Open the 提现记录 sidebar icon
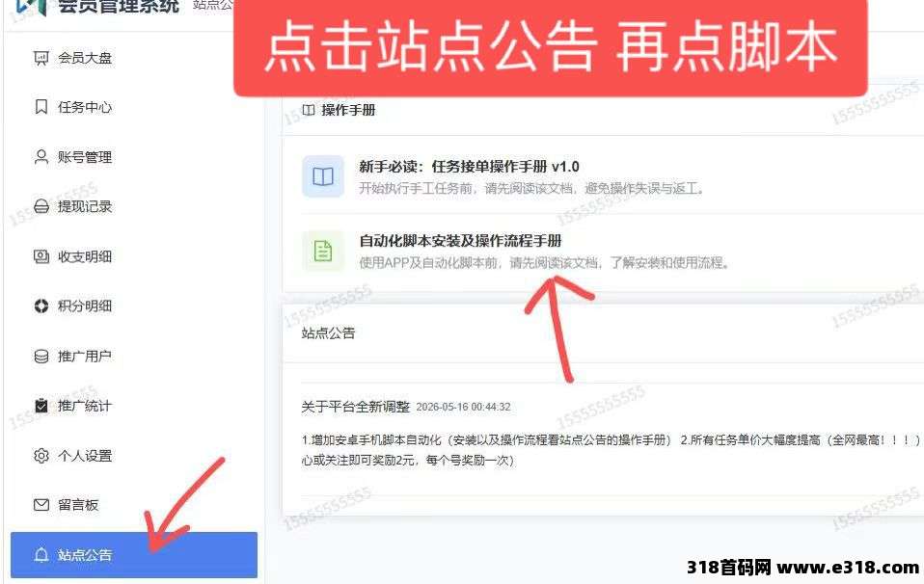 pos(41,206)
